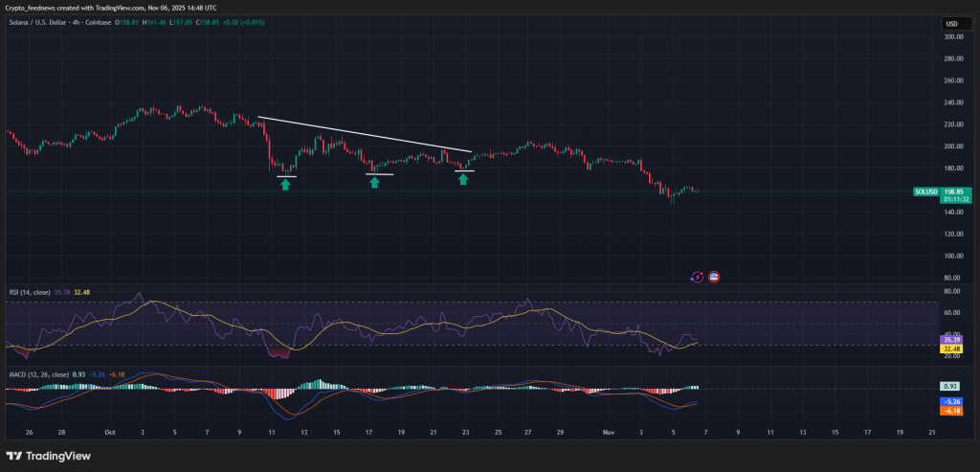Viewport: 980px width, 472px height.
Task: Click the third green up arrow marker
Action: 463,179
